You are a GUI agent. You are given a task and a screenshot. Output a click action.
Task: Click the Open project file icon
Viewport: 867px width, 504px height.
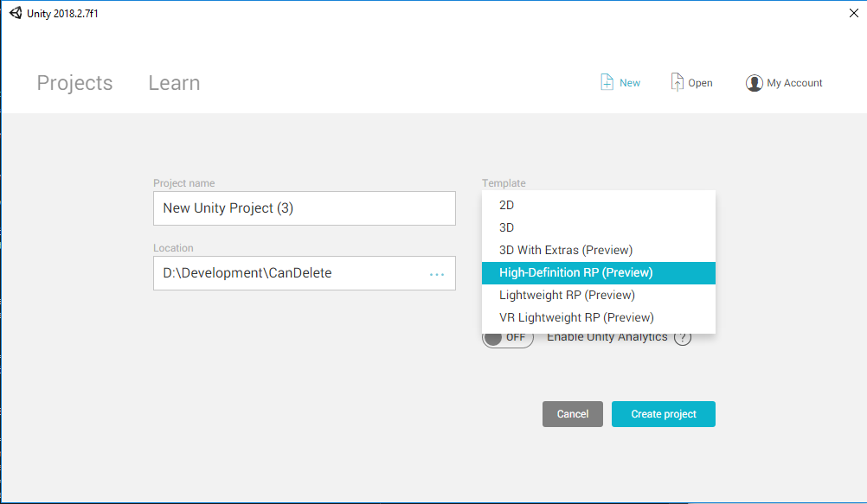pyautogui.click(x=678, y=82)
